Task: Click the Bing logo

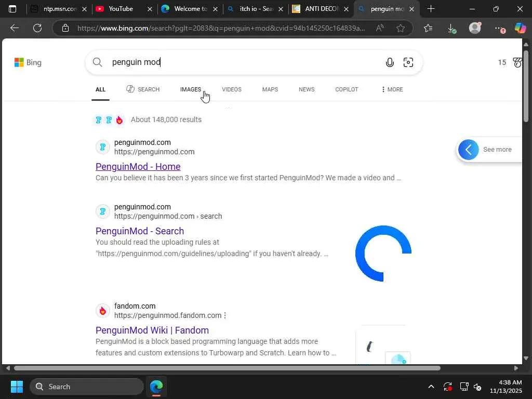Action: coord(28,62)
